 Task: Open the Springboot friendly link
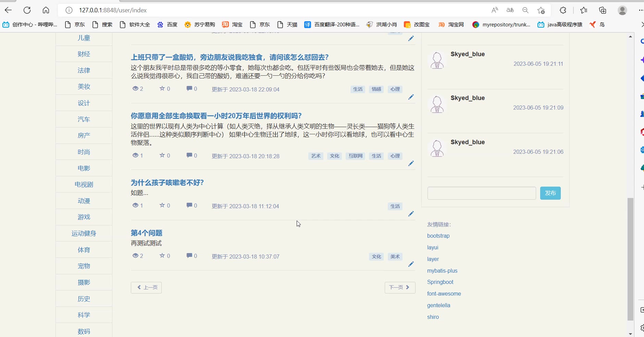pos(440,282)
